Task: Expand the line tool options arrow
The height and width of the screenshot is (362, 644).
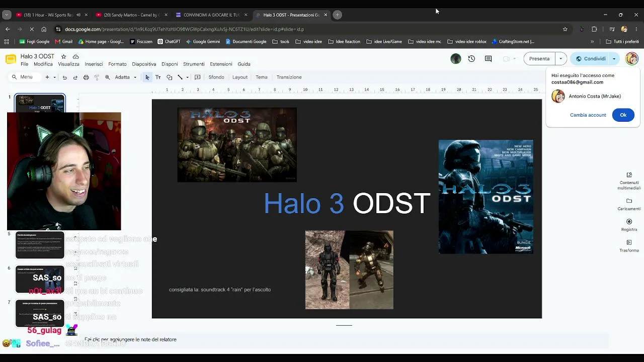Action: (187, 77)
